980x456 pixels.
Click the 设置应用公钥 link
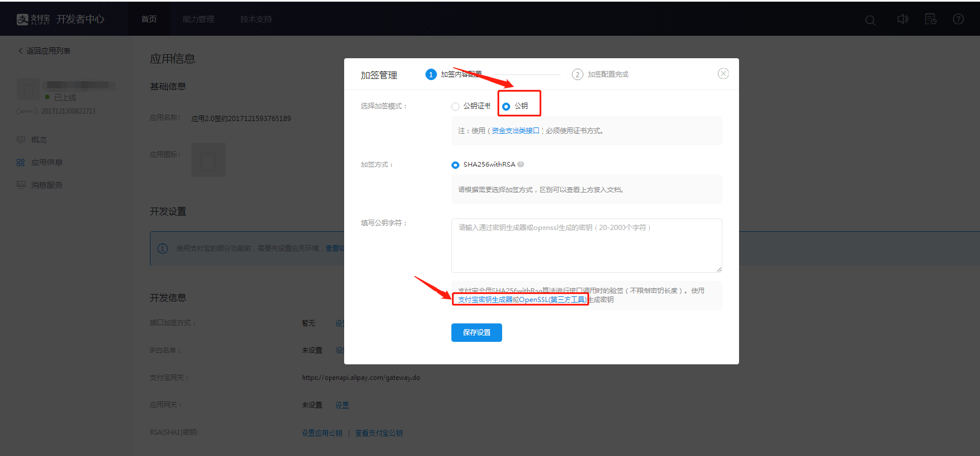point(322,433)
